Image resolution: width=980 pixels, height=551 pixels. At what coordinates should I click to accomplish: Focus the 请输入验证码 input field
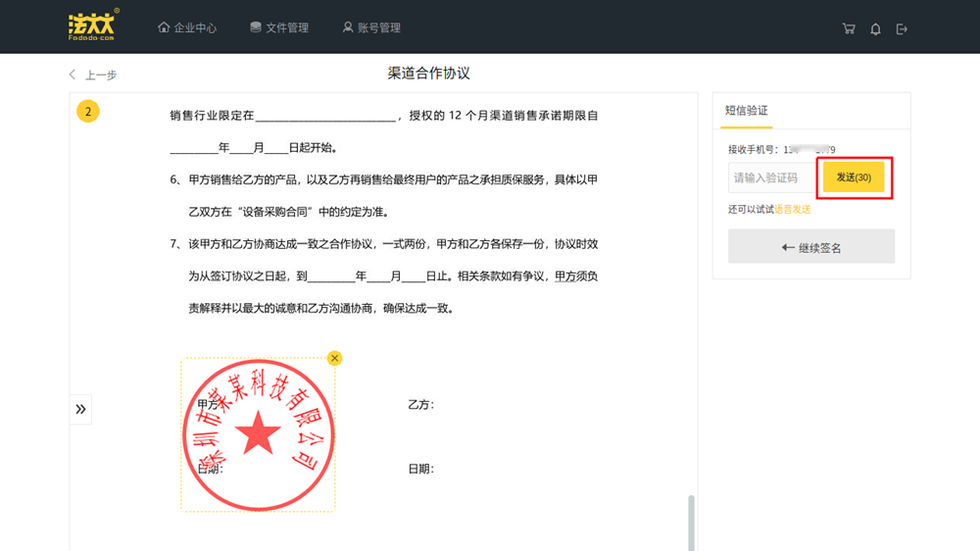(x=771, y=177)
